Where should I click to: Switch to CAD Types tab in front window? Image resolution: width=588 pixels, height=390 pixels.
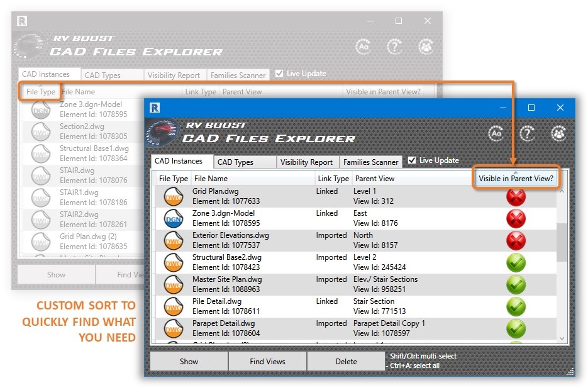pyautogui.click(x=245, y=162)
